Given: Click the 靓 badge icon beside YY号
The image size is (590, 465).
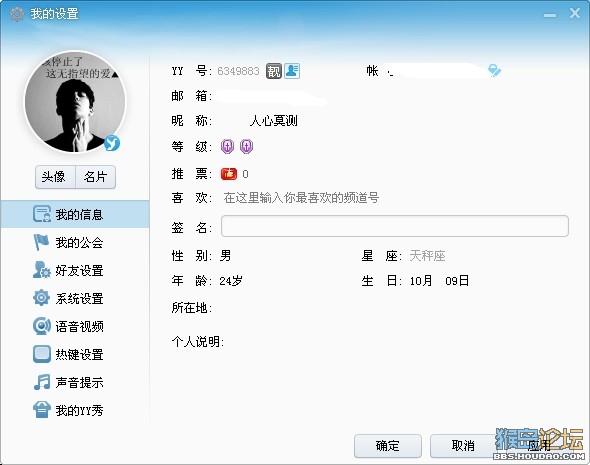Looking at the screenshot, I should (x=274, y=71).
